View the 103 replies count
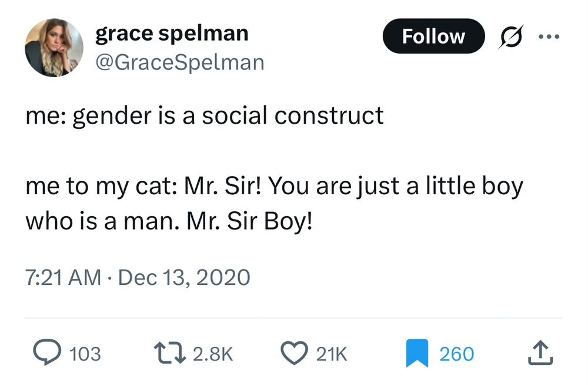588x385 pixels. (x=84, y=353)
